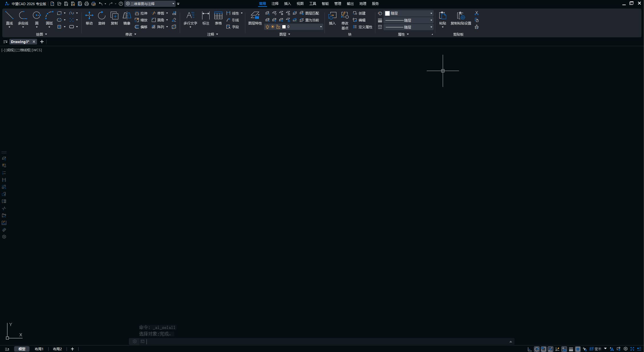Toggle dynamic UCS lightning icon in status bar

pyautogui.click(x=557, y=349)
